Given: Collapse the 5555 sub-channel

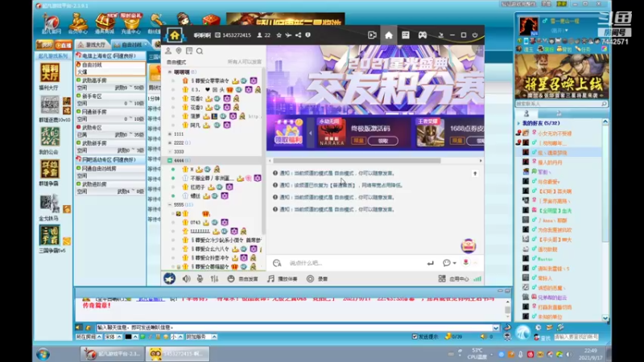Looking at the screenshot, I should [170, 204].
